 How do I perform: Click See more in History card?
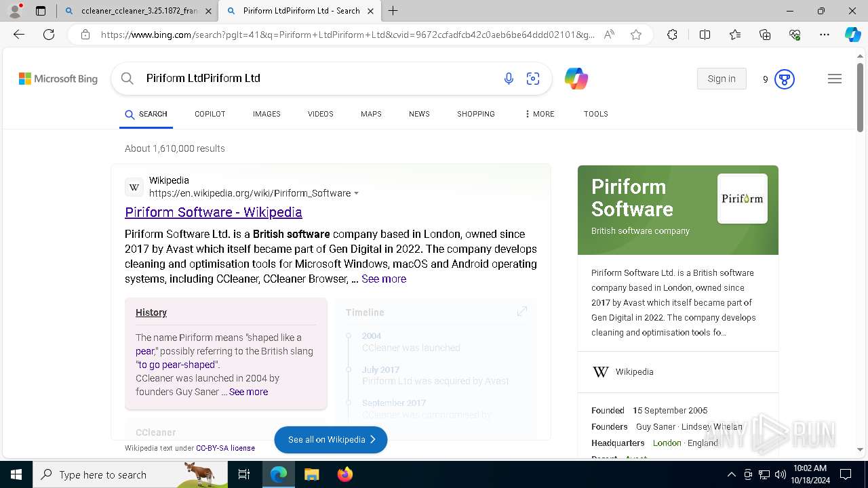coord(248,392)
